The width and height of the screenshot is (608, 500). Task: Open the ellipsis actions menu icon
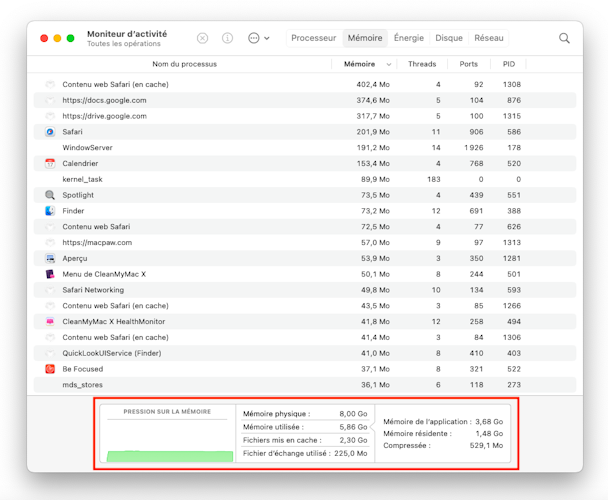pyautogui.click(x=254, y=38)
